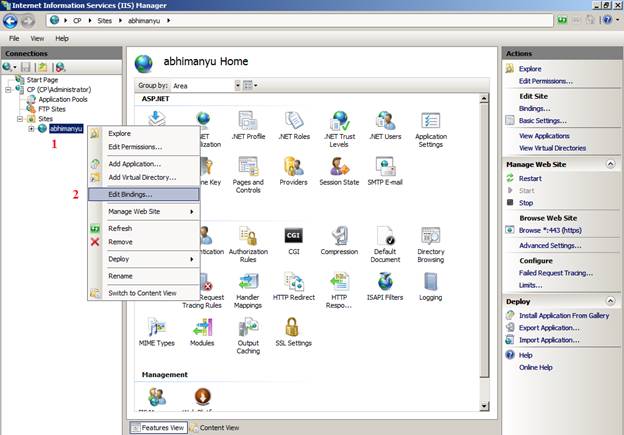Open the Compression feature
The height and width of the screenshot is (435, 624).
point(339,240)
